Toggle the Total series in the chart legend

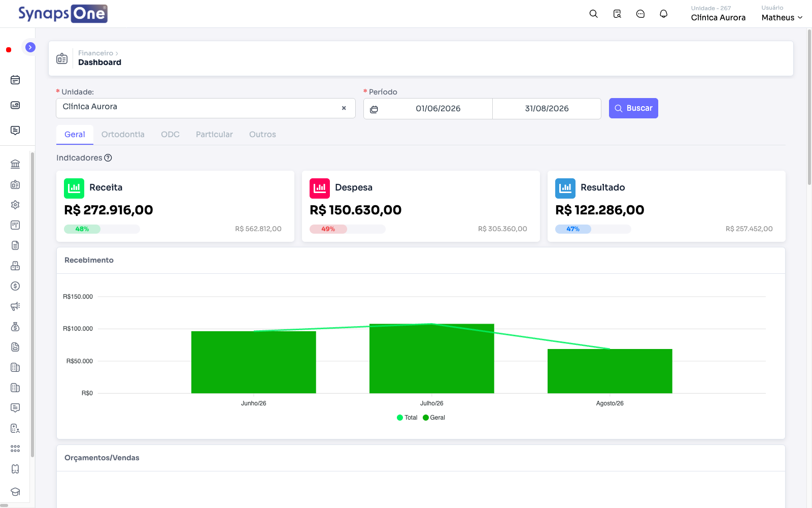(407, 418)
